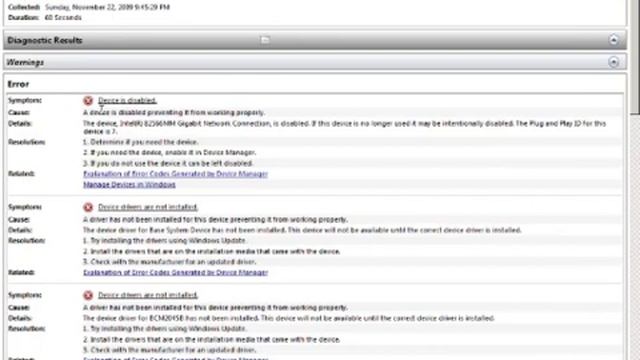Screen dimensions: 640x360
Task: Open the Device is disabled symptom link
Action: pyautogui.click(x=127, y=100)
